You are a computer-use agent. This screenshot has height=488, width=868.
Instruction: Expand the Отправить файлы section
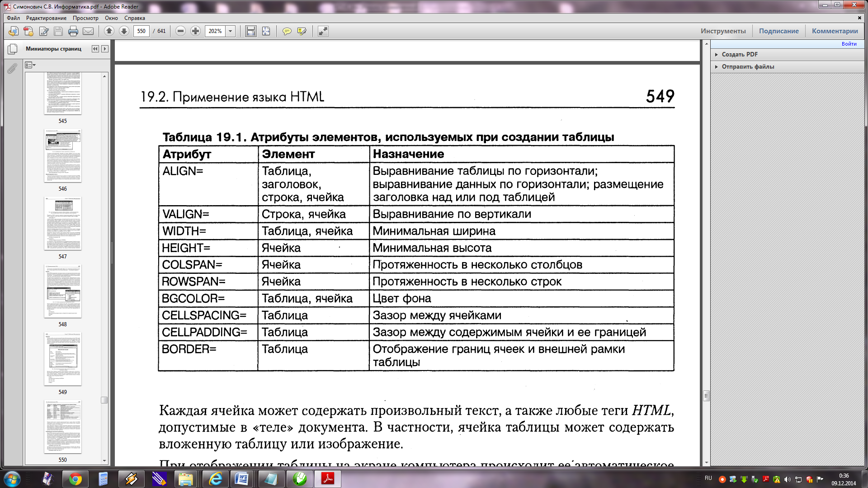(748, 66)
